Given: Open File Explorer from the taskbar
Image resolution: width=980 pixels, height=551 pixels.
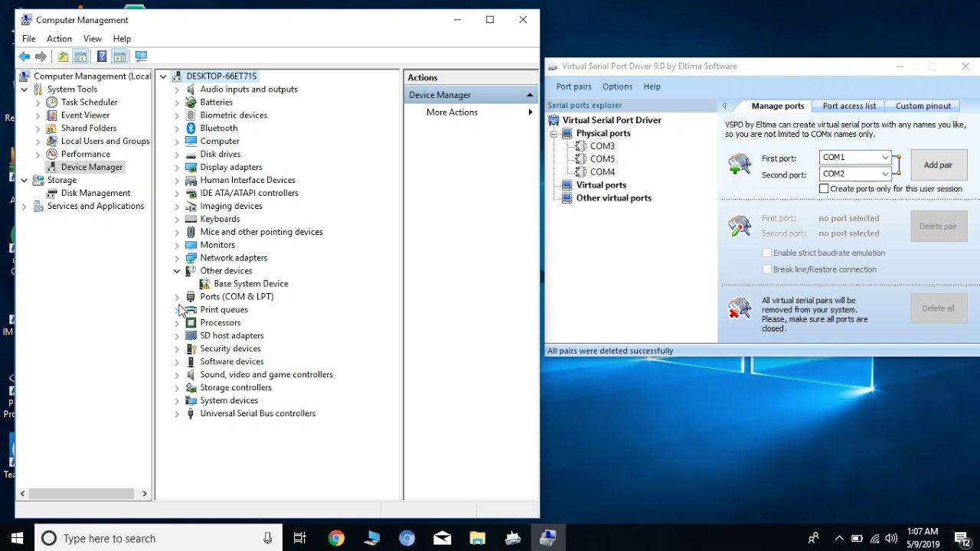Looking at the screenshot, I should [x=477, y=538].
